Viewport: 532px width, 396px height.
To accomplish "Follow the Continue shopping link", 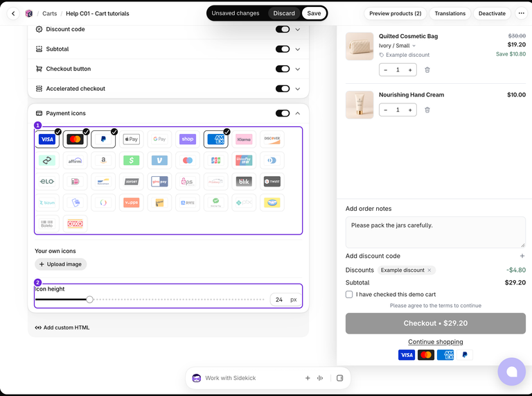I will 435,342.
